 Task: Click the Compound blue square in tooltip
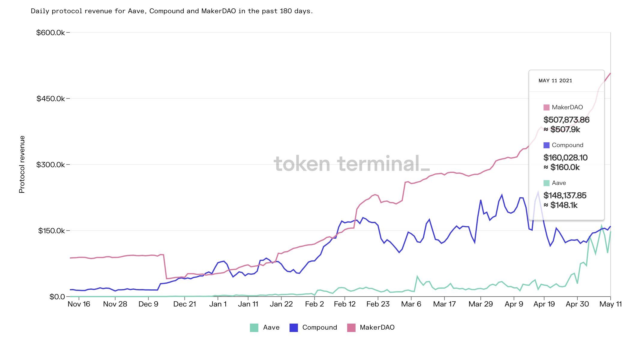click(546, 145)
